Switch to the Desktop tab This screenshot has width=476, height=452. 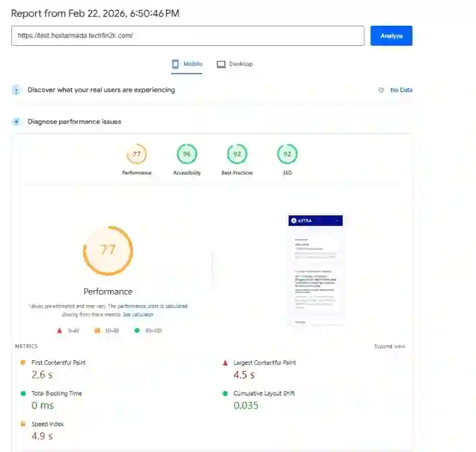coord(235,64)
